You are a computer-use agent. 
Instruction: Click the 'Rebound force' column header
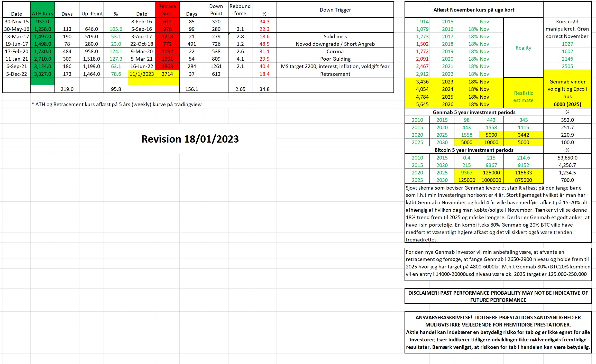pyautogui.click(x=240, y=10)
